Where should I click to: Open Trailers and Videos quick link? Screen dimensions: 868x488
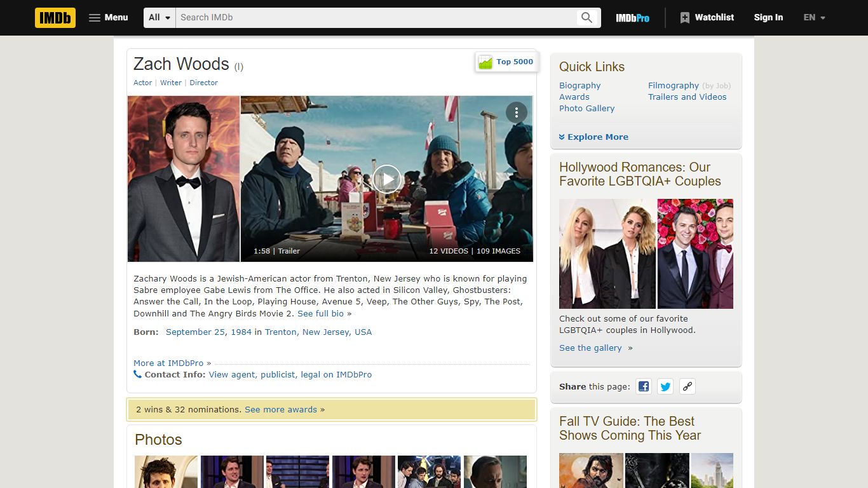click(x=687, y=97)
